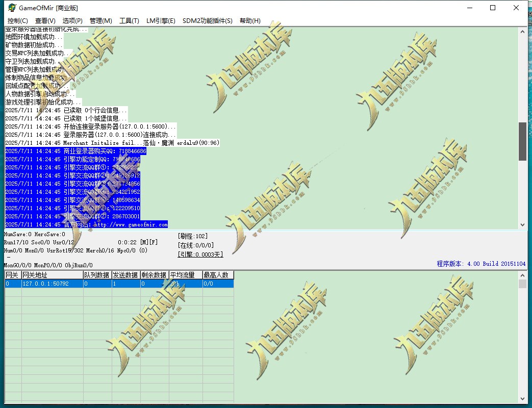Click the [刷怪:102] status label

click(x=192, y=236)
